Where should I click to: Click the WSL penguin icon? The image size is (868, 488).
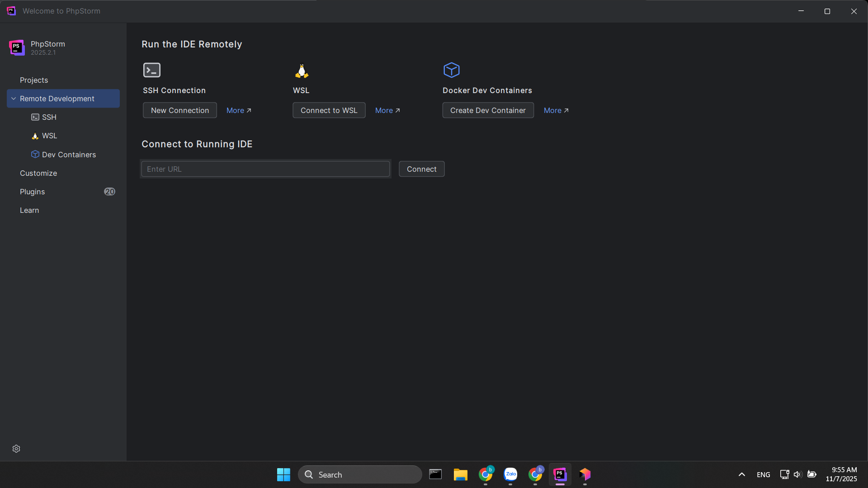pos(302,71)
